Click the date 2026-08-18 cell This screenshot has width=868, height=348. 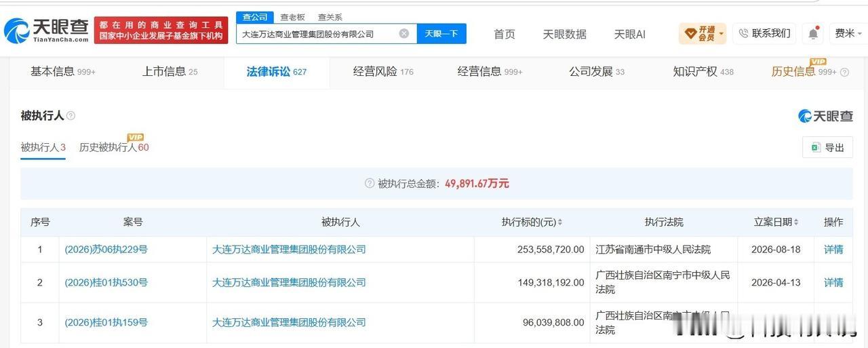[x=776, y=250]
